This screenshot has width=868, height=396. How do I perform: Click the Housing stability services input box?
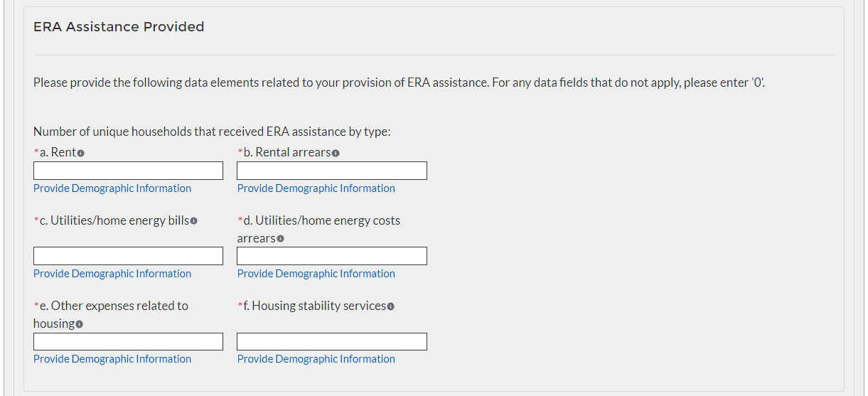point(332,341)
